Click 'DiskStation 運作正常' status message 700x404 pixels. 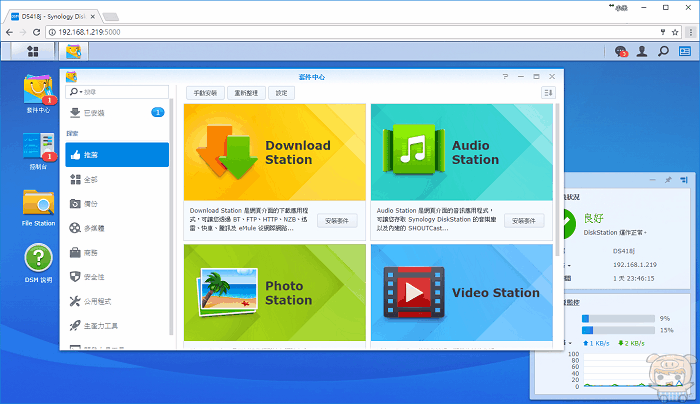tap(615, 233)
